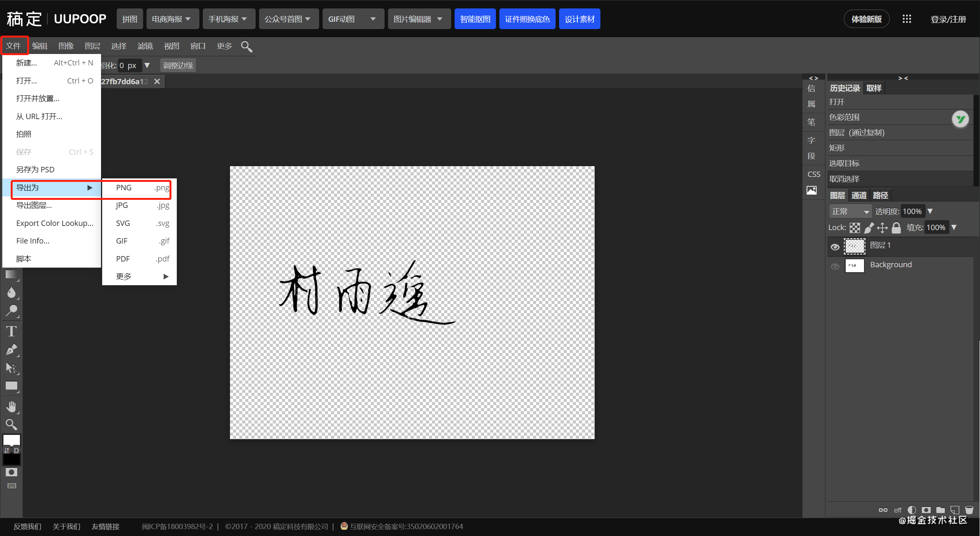Switch to the 通道 channels tab
Image resolution: width=980 pixels, height=536 pixels.
point(859,195)
